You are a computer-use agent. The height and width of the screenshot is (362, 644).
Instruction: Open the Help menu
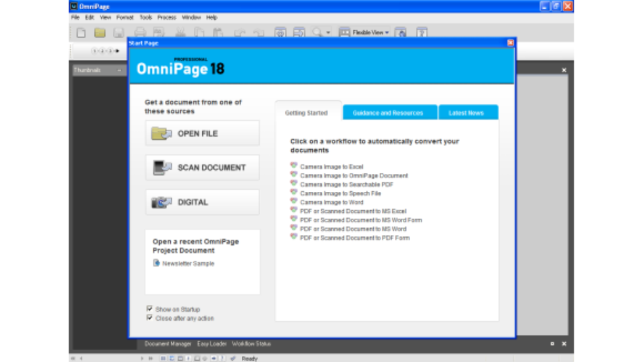(212, 17)
